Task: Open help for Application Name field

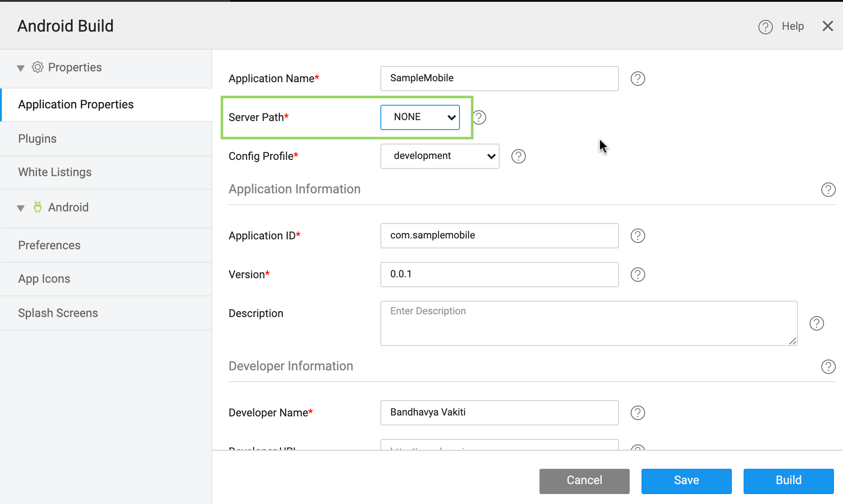Action: pyautogui.click(x=637, y=79)
